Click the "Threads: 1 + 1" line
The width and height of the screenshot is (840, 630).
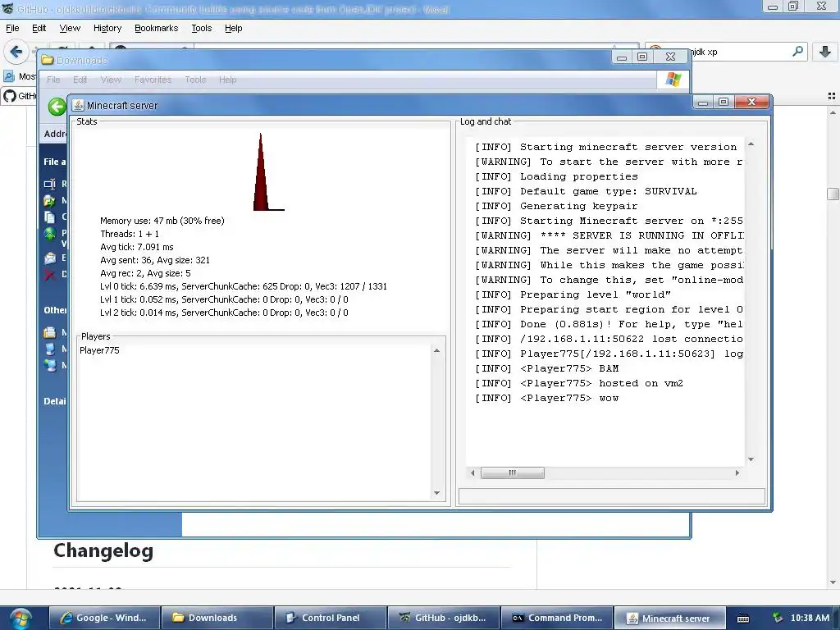click(129, 234)
